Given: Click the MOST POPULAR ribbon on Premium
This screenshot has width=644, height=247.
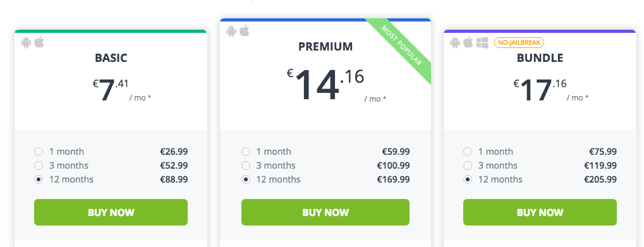Looking at the screenshot, I should click(402, 46).
